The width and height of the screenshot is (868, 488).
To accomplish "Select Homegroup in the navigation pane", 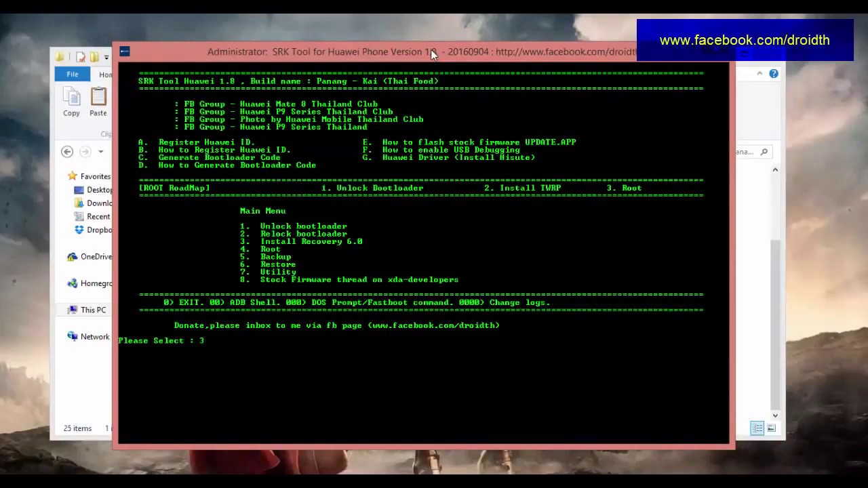I will coord(90,283).
